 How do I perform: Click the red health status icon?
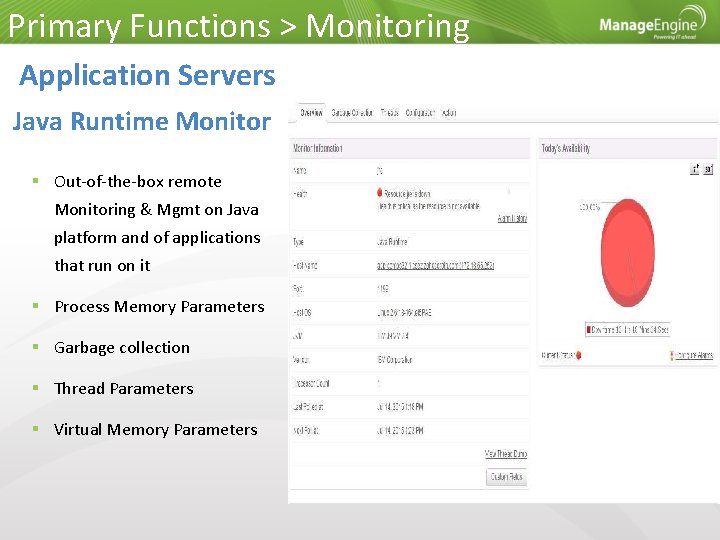[379, 192]
